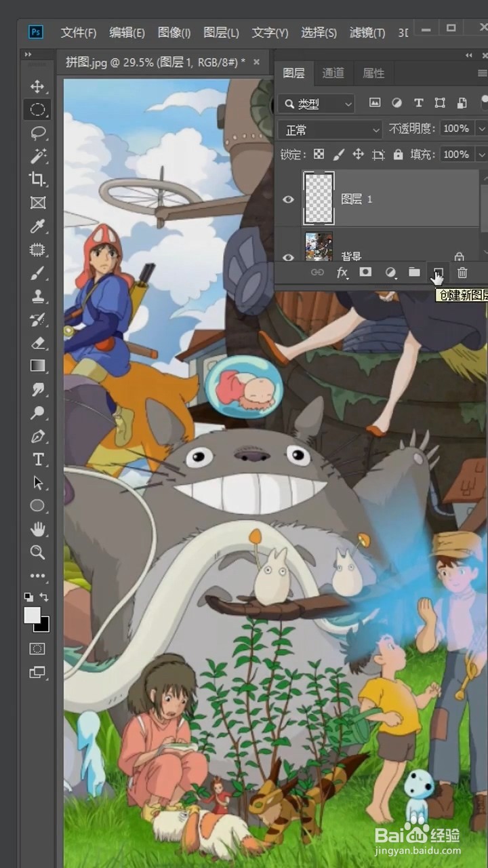
Task: Hide layer 图层 1 with eye icon
Action: click(288, 199)
